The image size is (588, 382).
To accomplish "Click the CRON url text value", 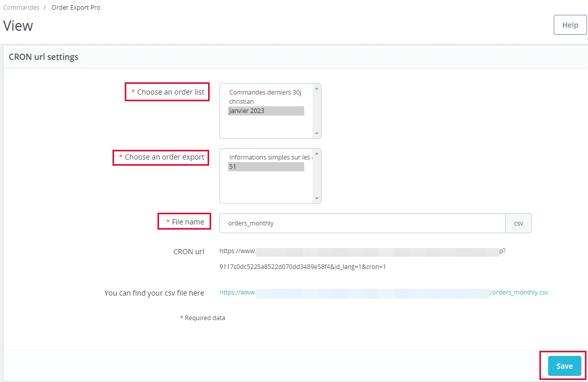I will [x=362, y=259].
